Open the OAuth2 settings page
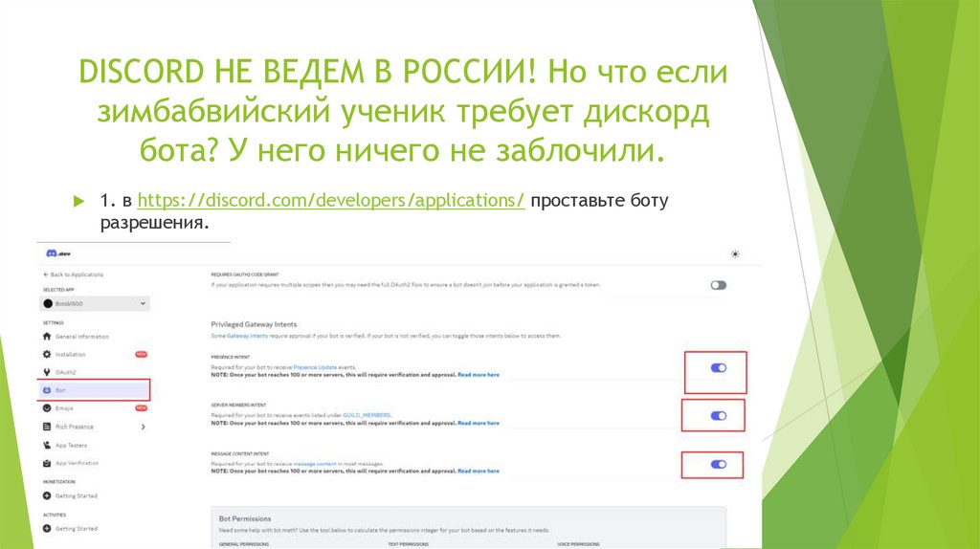 66,372
